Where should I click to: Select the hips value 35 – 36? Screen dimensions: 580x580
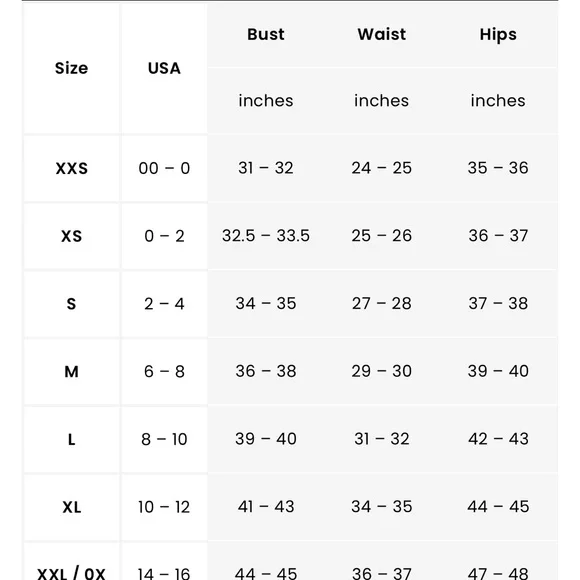pos(498,168)
